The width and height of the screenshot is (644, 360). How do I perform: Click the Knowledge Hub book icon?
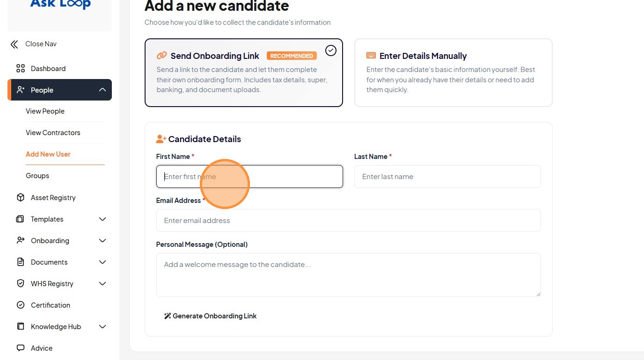(21, 327)
